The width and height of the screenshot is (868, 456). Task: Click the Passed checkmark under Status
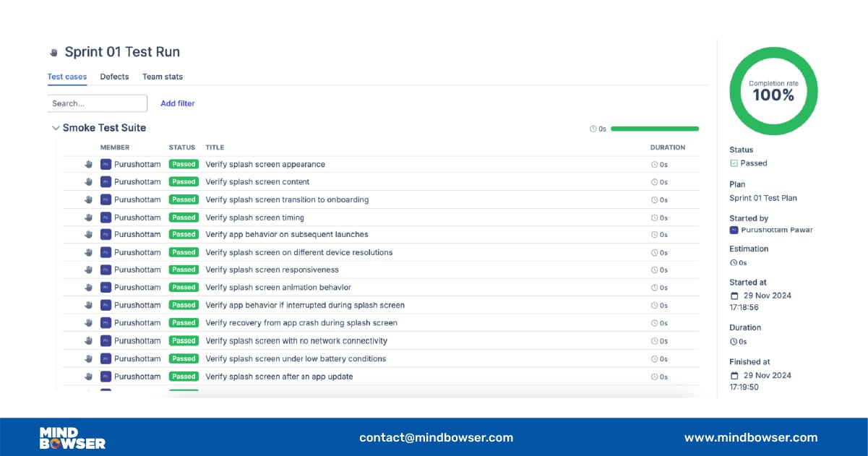[x=735, y=163]
